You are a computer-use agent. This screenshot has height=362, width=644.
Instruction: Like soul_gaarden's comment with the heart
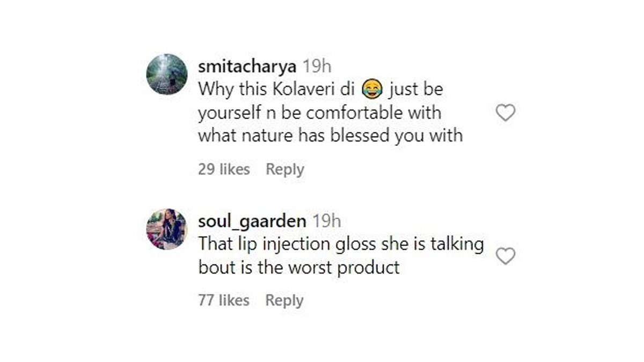tap(505, 256)
